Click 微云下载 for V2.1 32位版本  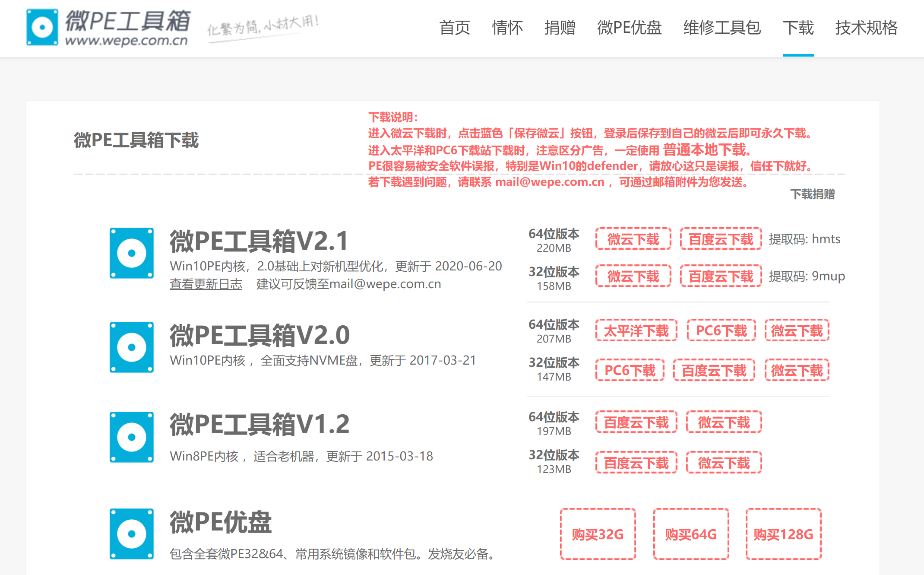[633, 276]
